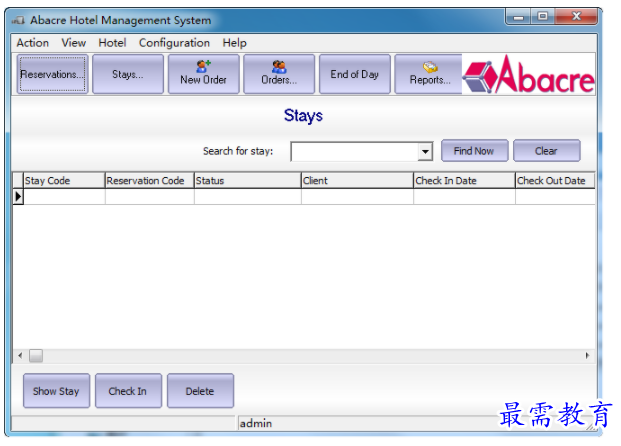Open the Reservations toolbar button
621x446 pixels.
(x=52, y=74)
